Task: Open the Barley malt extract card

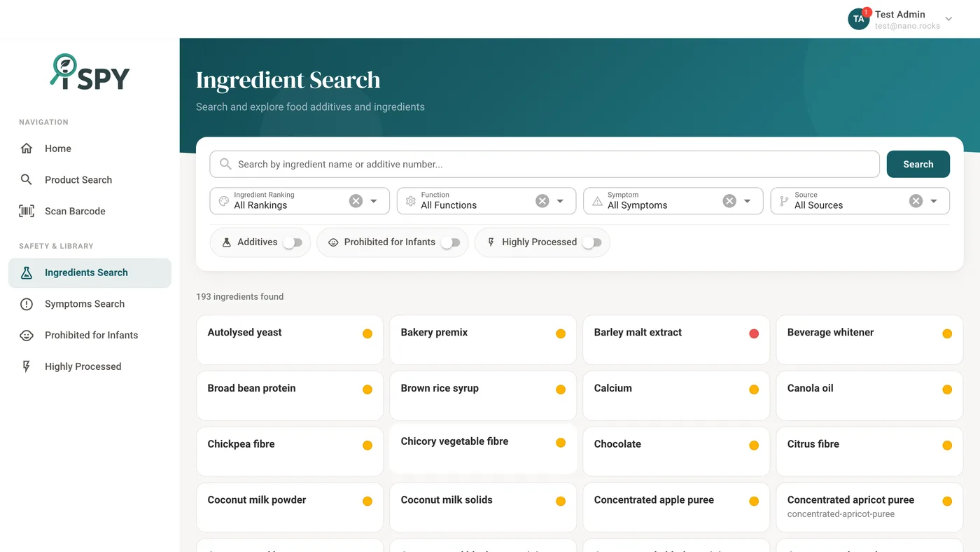Action: pos(676,340)
